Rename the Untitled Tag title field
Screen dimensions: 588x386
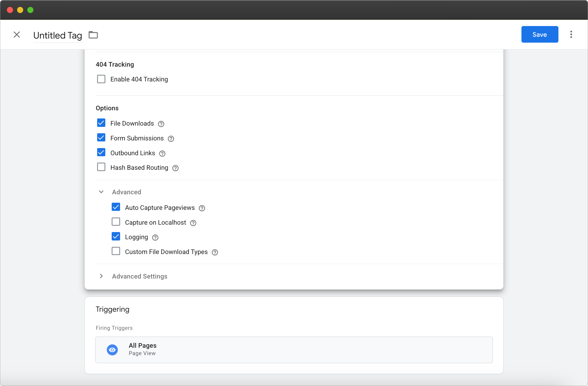(57, 35)
